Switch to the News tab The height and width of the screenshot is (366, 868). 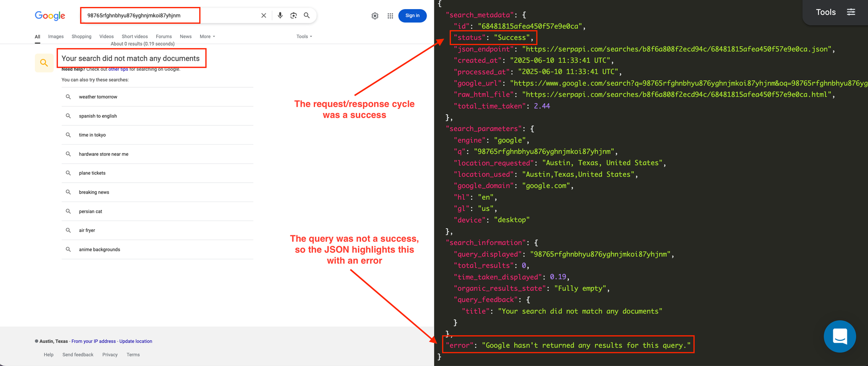point(186,36)
